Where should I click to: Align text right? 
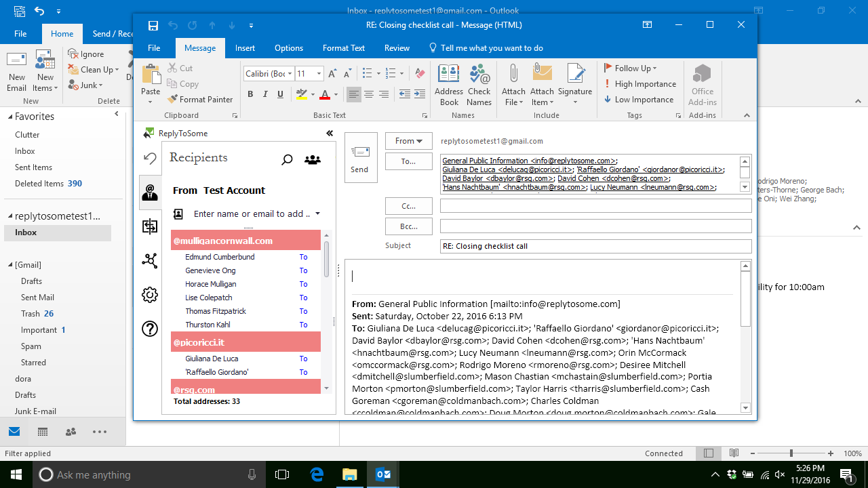click(x=384, y=94)
